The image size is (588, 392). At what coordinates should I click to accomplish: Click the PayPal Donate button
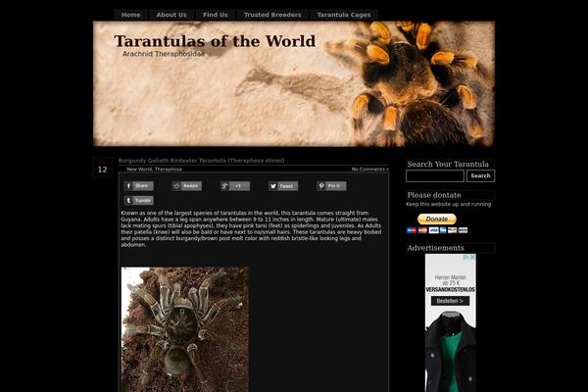[x=437, y=219]
